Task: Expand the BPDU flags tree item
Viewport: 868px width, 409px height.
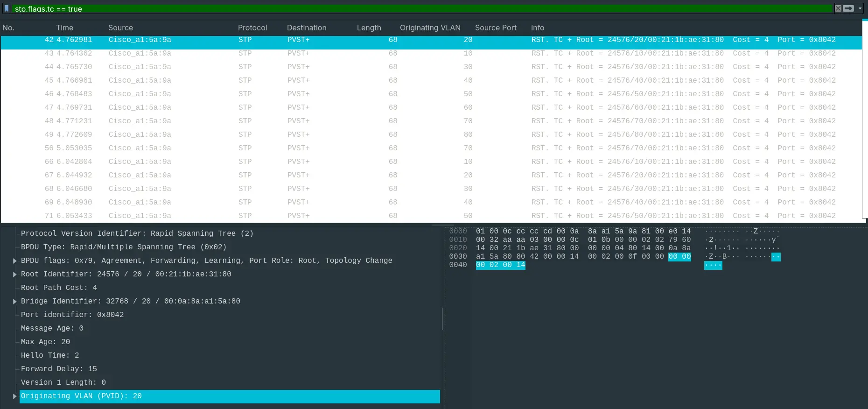Action: (x=15, y=261)
